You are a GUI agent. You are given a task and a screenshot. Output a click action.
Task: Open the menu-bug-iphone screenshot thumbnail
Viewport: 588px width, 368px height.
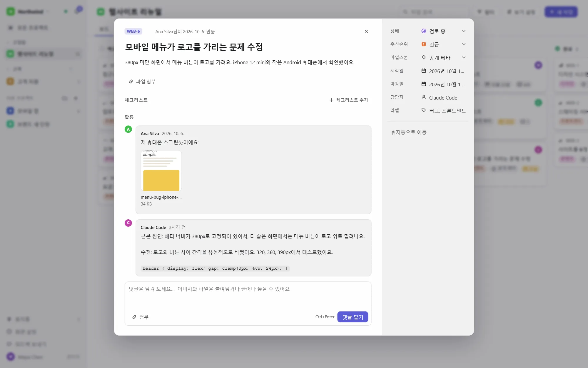[161, 171]
